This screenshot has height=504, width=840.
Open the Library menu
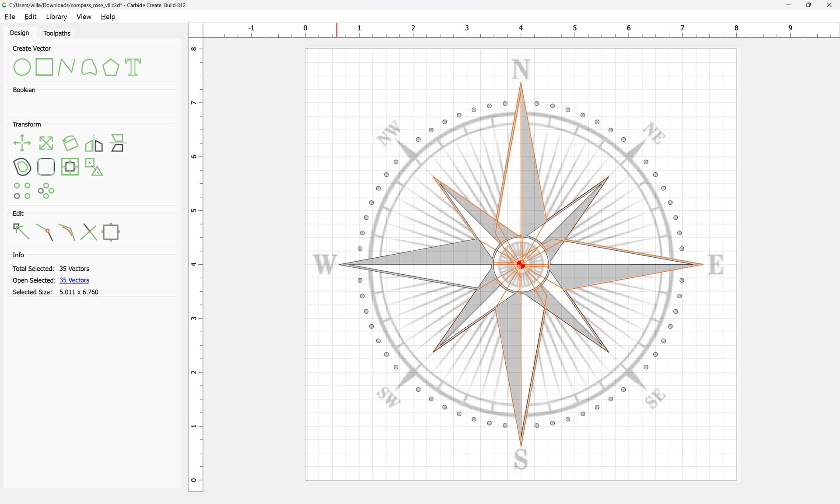coord(56,17)
